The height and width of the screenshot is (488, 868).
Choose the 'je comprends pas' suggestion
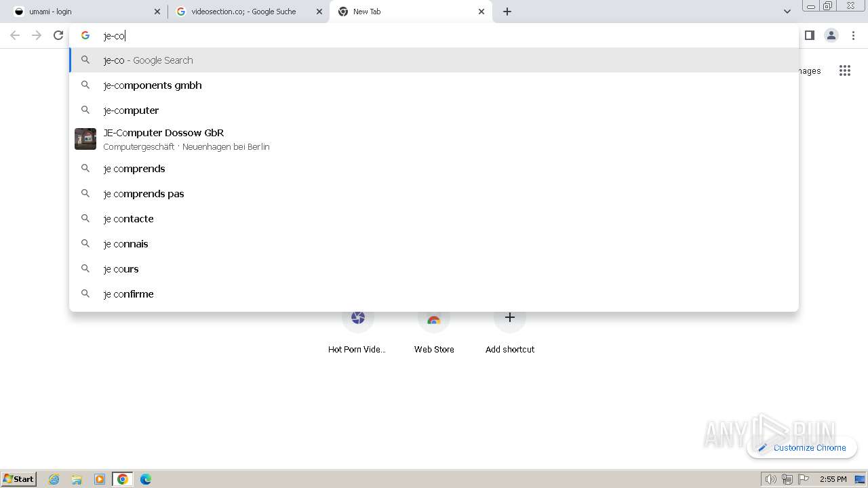click(434, 194)
